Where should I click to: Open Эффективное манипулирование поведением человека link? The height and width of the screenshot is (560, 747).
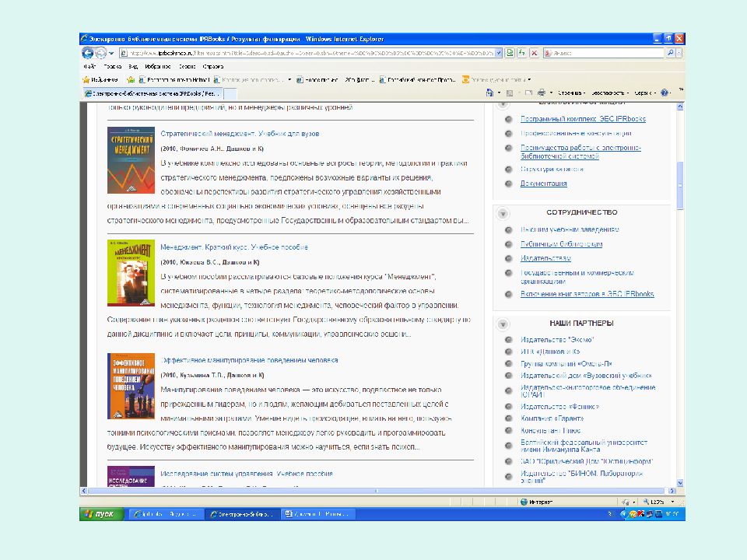click(x=249, y=360)
